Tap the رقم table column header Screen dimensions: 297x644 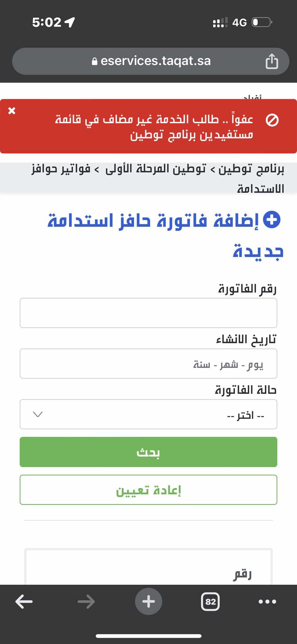pyautogui.click(x=242, y=574)
